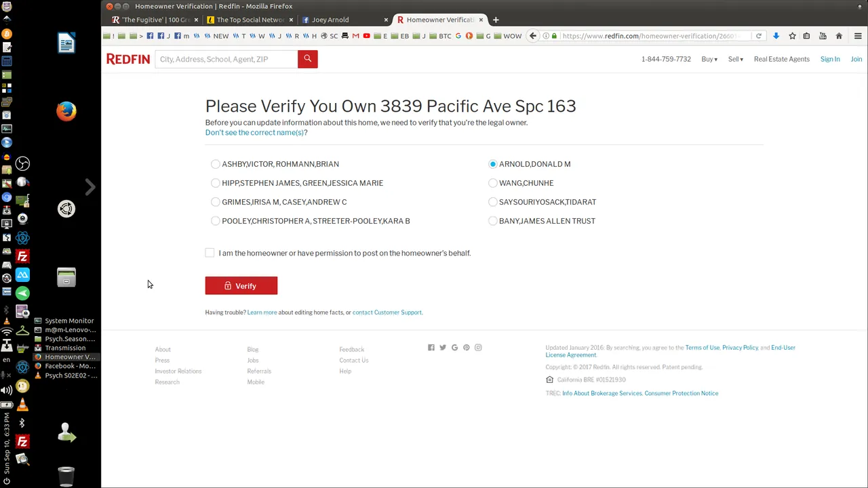Screen dimensions: 868x488
Task: Open Privacy Policy footer link
Action: coord(740,348)
